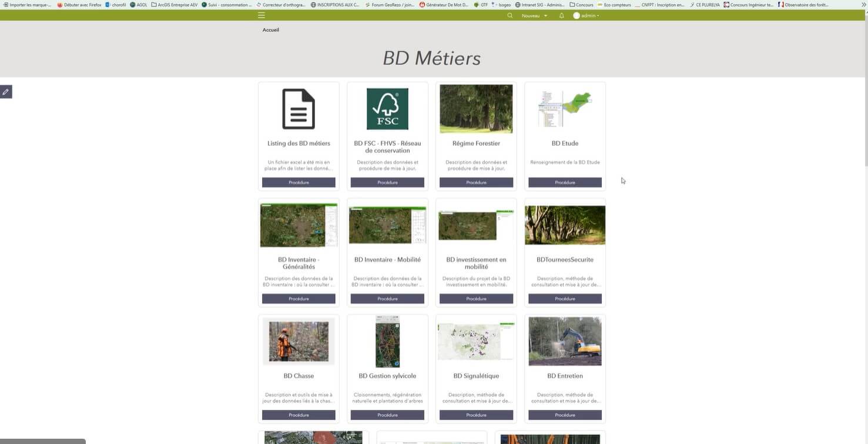Screen dimensions: 868x444
Task: Click Procédure under BD Signalétique
Action: (476, 415)
